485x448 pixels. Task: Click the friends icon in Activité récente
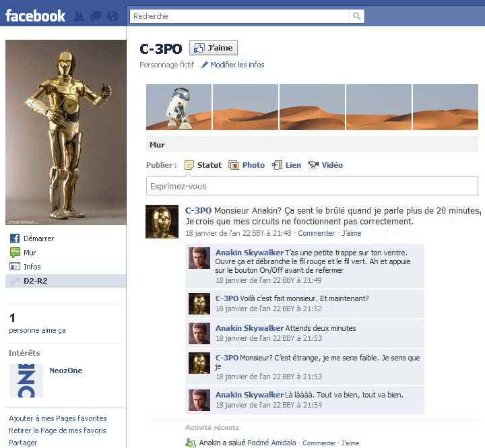(x=191, y=443)
